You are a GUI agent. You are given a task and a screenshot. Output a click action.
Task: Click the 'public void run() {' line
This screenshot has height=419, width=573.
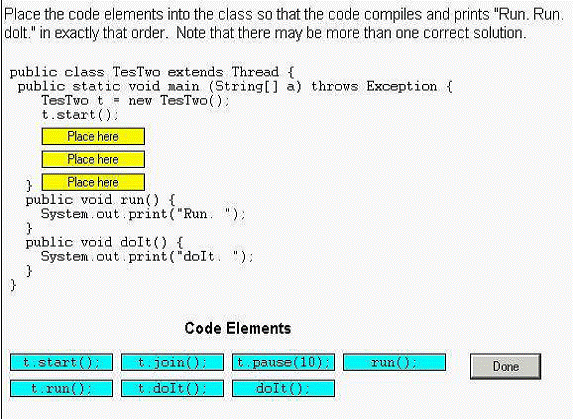100,200
